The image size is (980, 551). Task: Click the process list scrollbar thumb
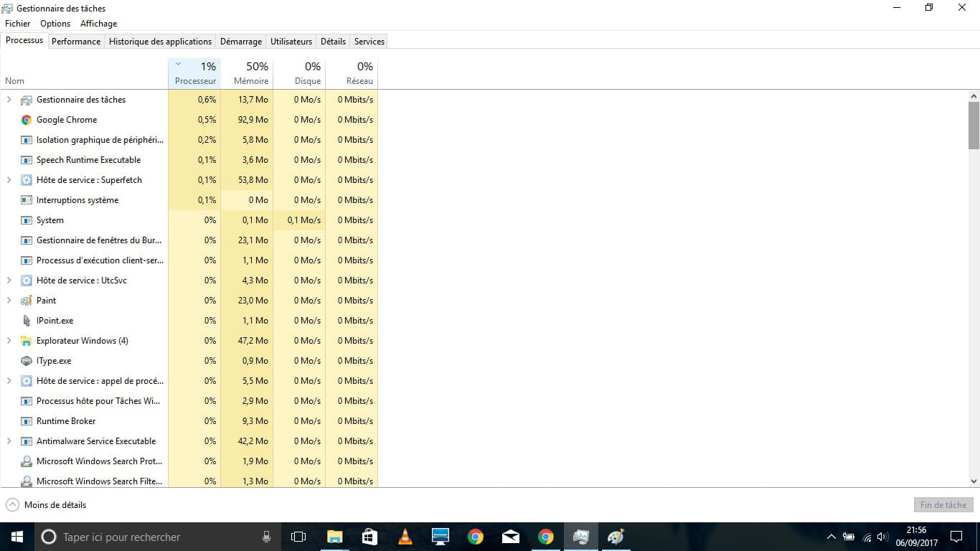[x=974, y=125]
